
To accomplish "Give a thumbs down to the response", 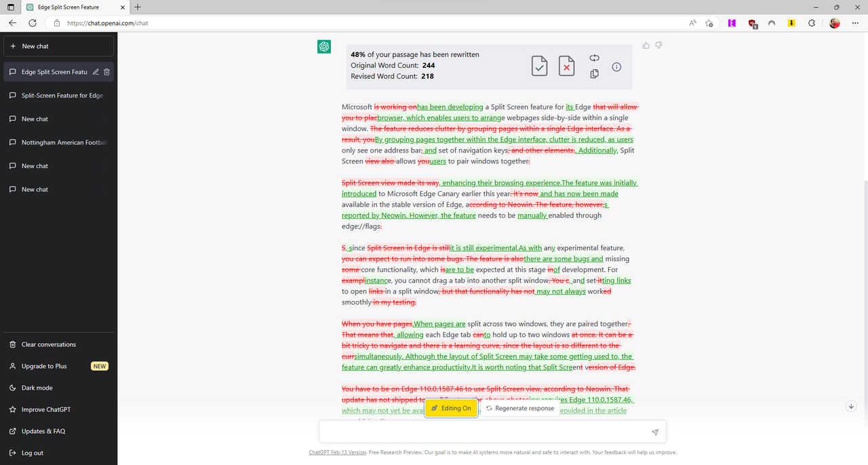I will click(x=658, y=45).
